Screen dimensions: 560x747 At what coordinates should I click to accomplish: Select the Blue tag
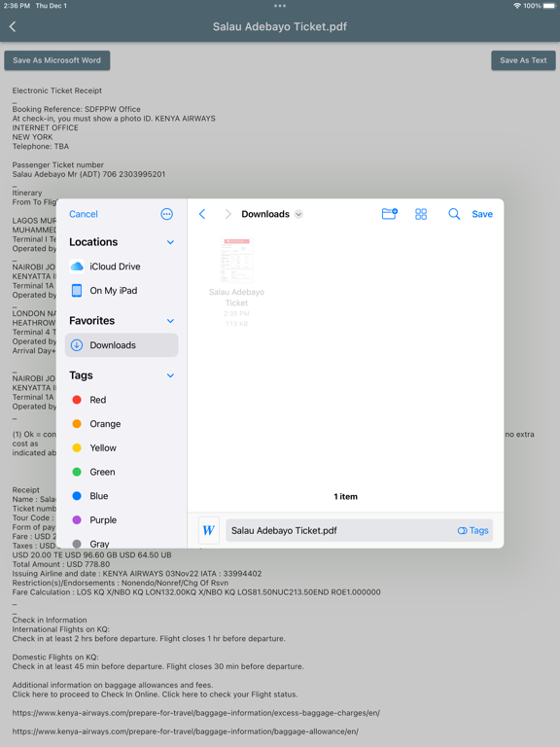tap(122, 496)
